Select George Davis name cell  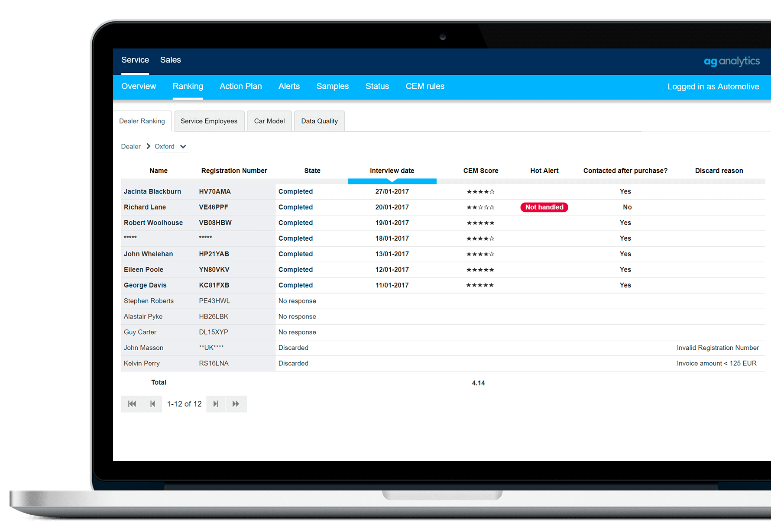(145, 285)
